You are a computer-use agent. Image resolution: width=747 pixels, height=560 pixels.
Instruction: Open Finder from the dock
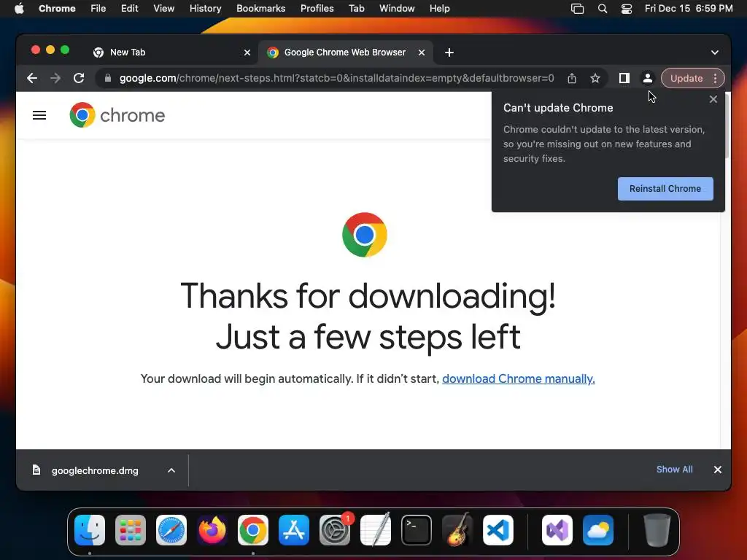pyautogui.click(x=90, y=530)
